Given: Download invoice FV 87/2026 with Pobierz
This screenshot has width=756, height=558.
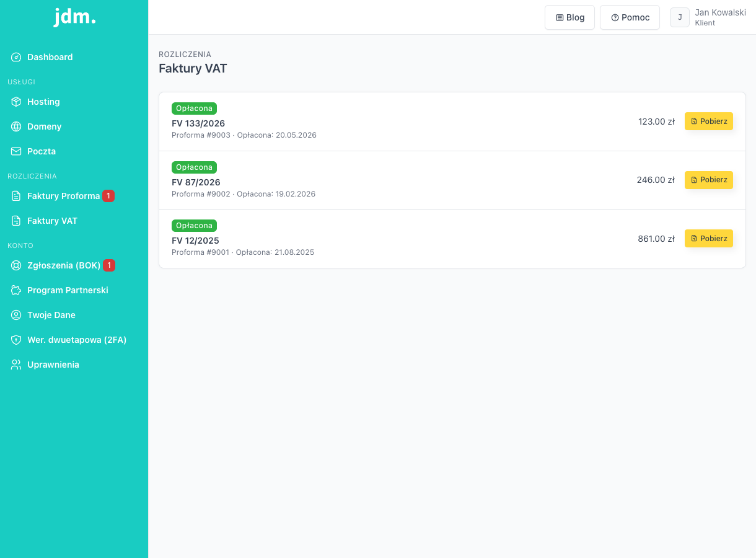Looking at the screenshot, I should (709, 180).
